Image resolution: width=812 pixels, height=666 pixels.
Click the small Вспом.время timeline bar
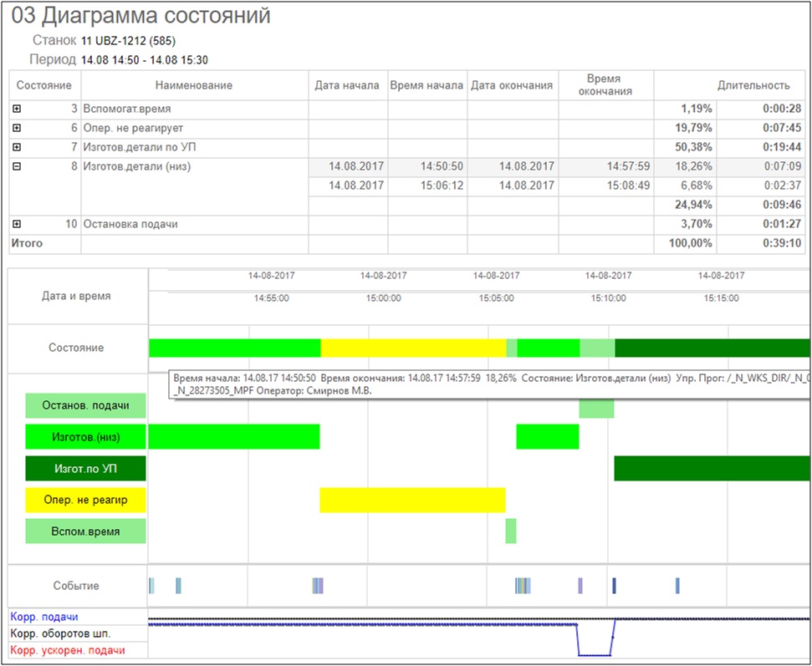click(511, 531)
